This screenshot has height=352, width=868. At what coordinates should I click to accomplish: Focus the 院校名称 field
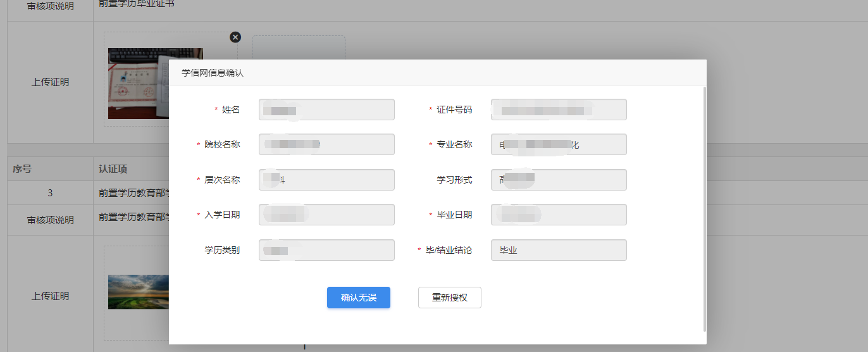(326, 144)
